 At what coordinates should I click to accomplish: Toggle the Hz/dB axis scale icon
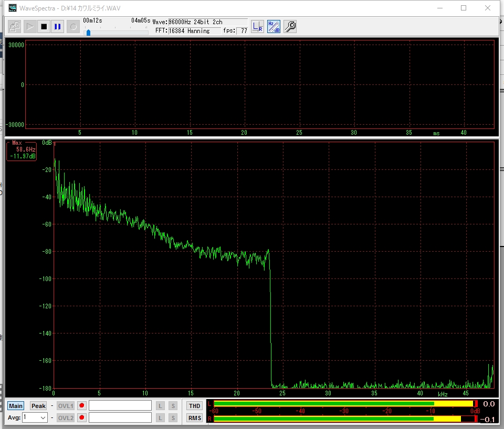click(x=274, y=27)
